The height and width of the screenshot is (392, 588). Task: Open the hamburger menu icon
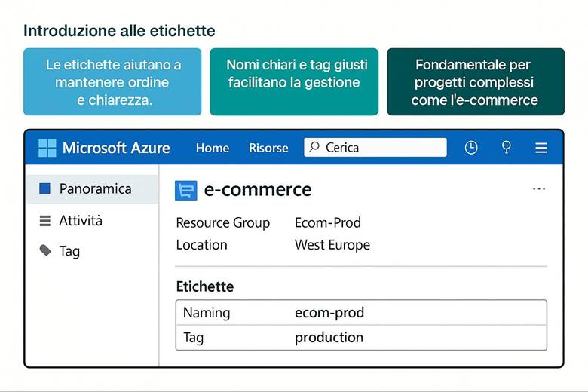541,148
